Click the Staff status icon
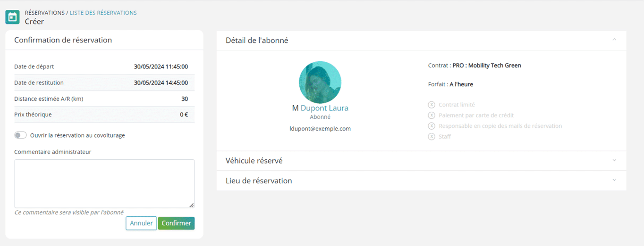The image size is (644, 246). pyautogui.click(x=432, y=137)
